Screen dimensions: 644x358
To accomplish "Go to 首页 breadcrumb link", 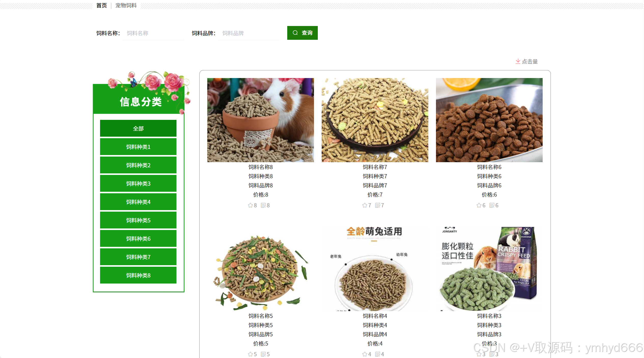I will [x=101, y=5].
